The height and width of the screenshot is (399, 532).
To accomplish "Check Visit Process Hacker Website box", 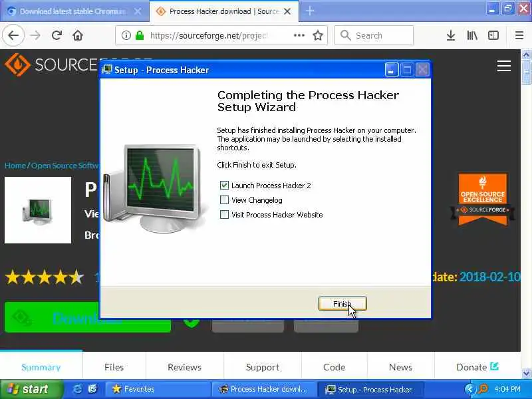I will click(x=224, y=214).
